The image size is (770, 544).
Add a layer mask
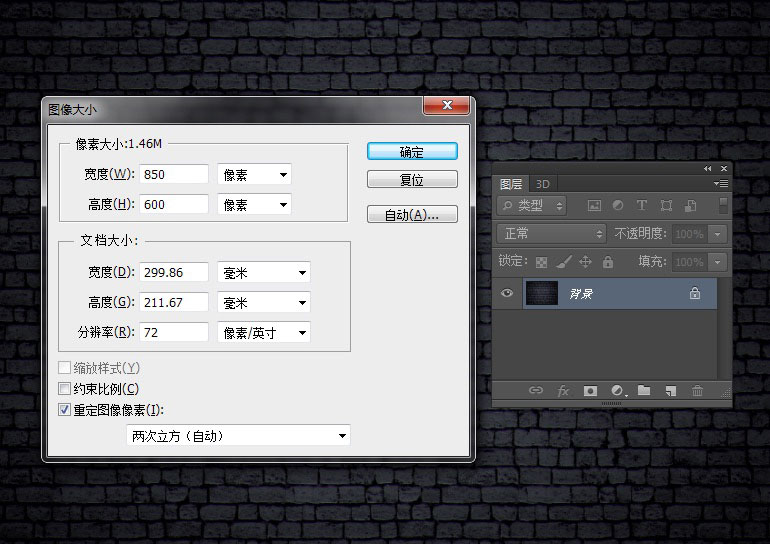coord(590,391)
